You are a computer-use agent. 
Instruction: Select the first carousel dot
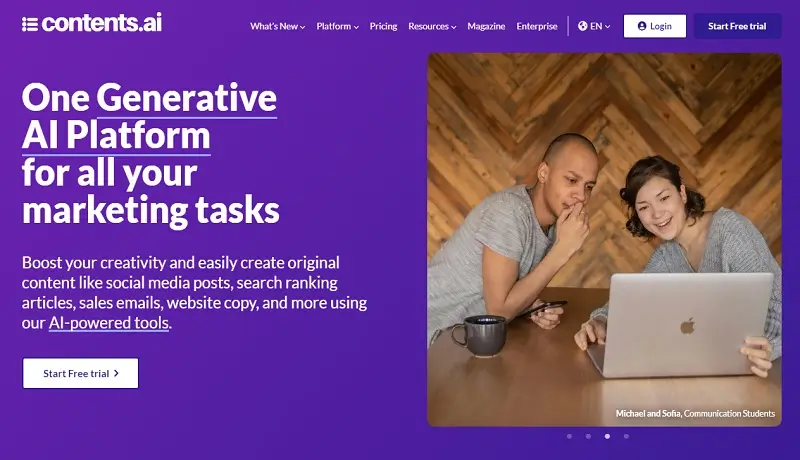569,436
